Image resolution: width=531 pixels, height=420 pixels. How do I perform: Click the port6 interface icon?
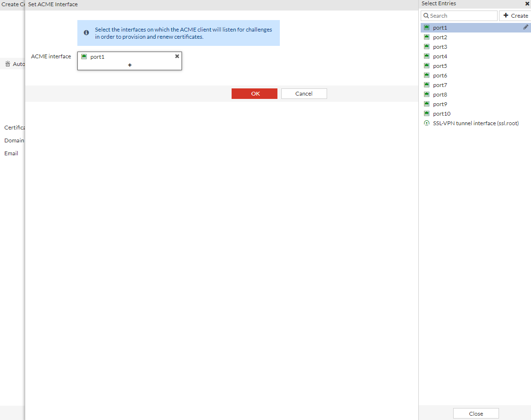point(427,75)
